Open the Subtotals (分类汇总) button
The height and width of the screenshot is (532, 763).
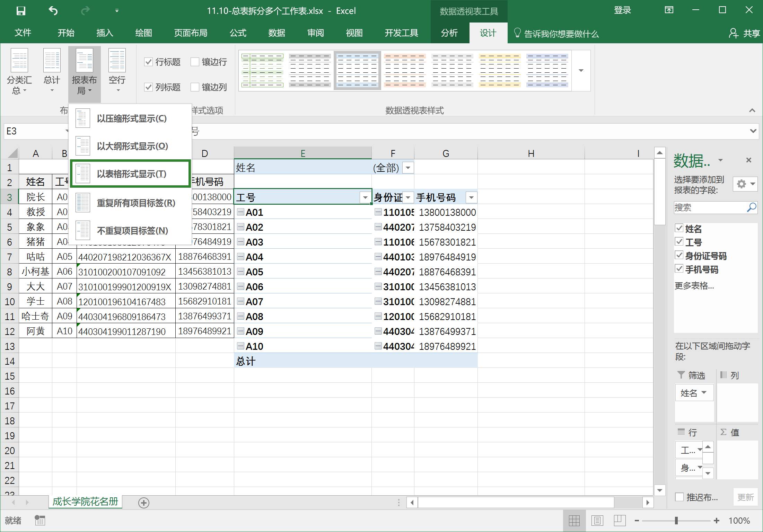point(19,71)
